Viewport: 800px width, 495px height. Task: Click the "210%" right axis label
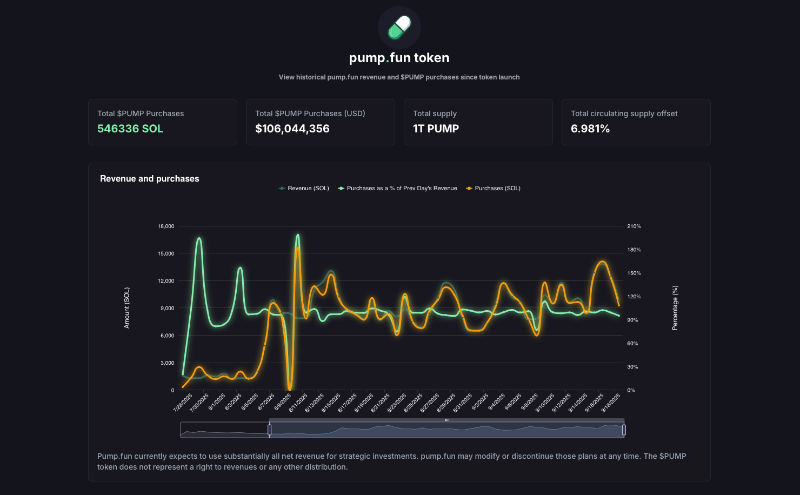click(x=634, y=226)
